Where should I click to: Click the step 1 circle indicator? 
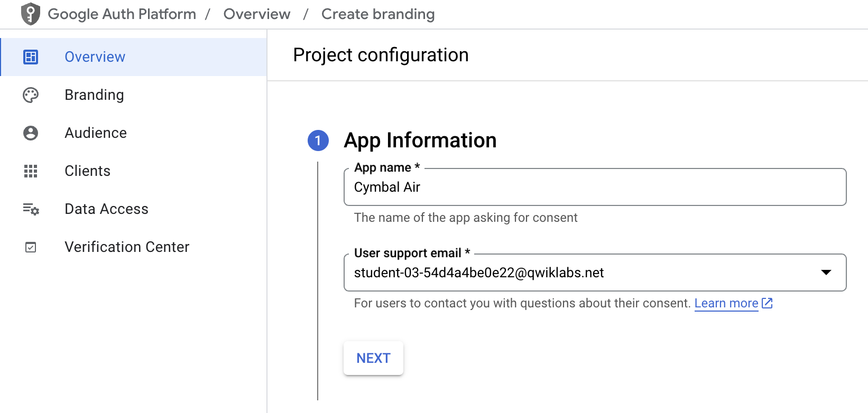tap(318, 140)
